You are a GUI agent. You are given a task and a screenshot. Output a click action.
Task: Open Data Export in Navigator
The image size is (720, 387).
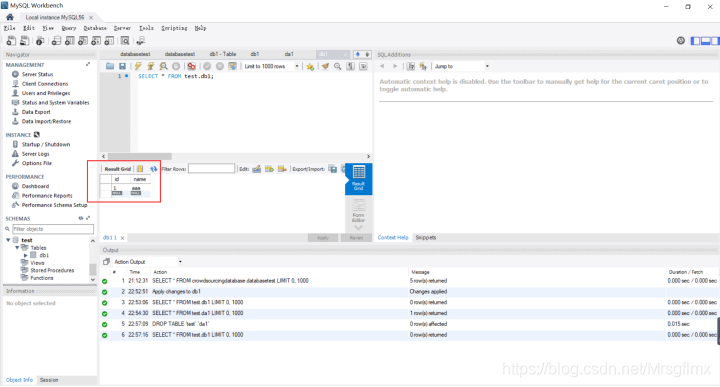pyautogui.click(x=36, y=112)
